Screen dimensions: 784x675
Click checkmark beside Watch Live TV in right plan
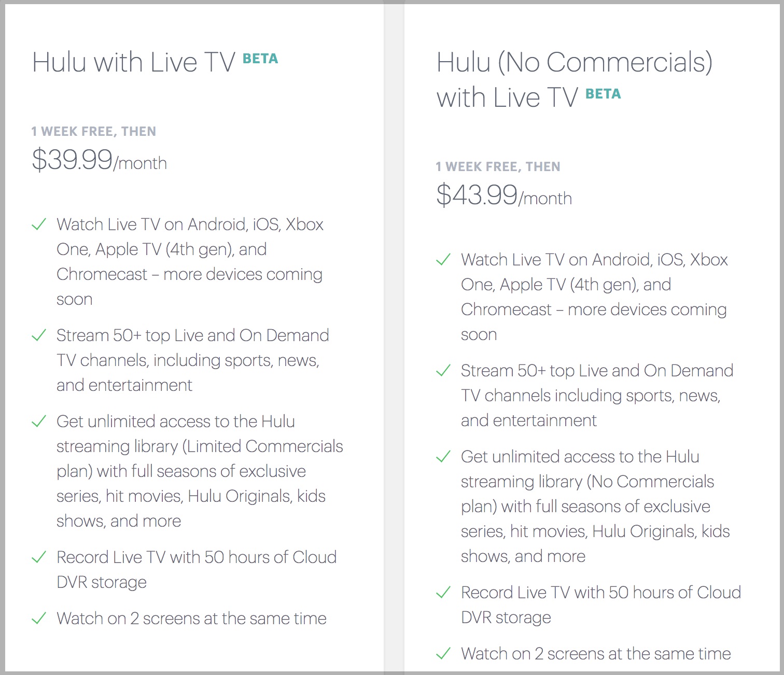[x=443, y=260]
